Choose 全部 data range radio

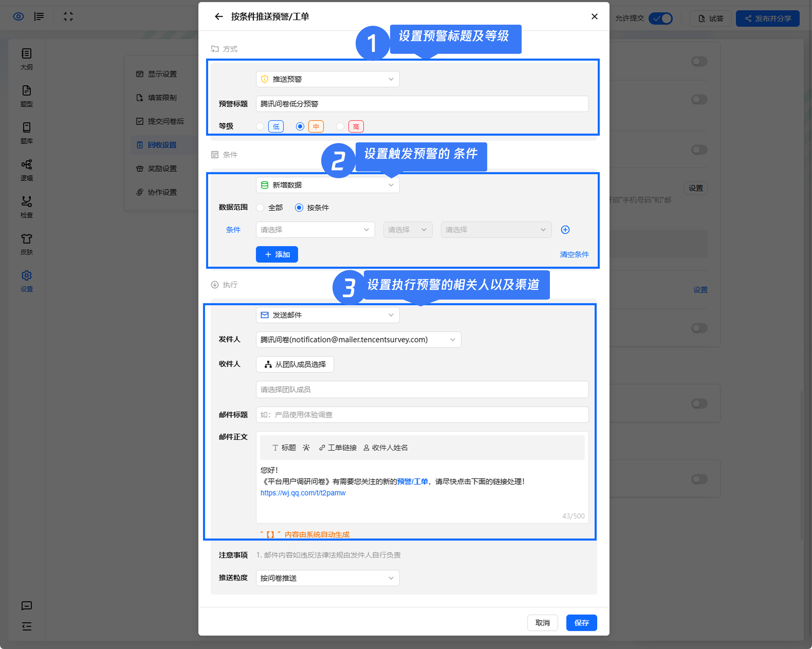click(x=260, y=208)
